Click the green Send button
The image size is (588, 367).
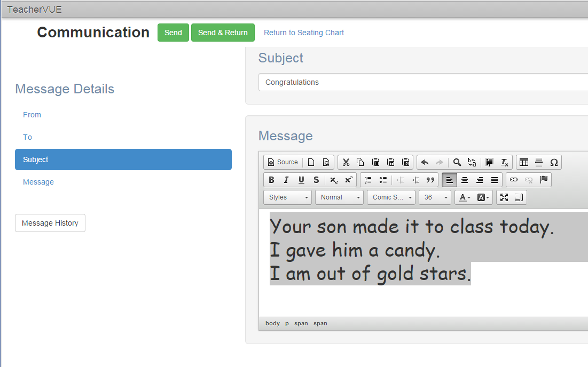click(x=173, y=33)
